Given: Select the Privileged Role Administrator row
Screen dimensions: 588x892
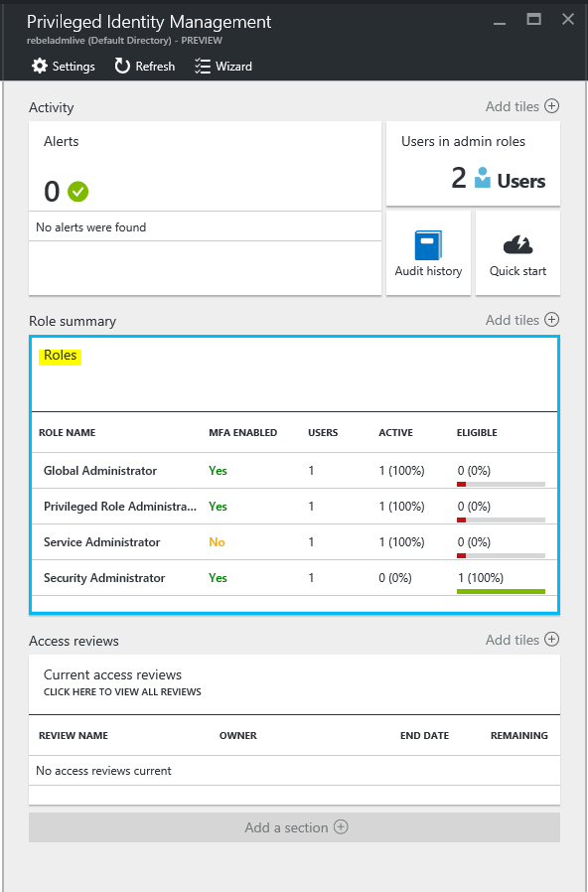Looking at the screenshot, I should tap(294, 507).
